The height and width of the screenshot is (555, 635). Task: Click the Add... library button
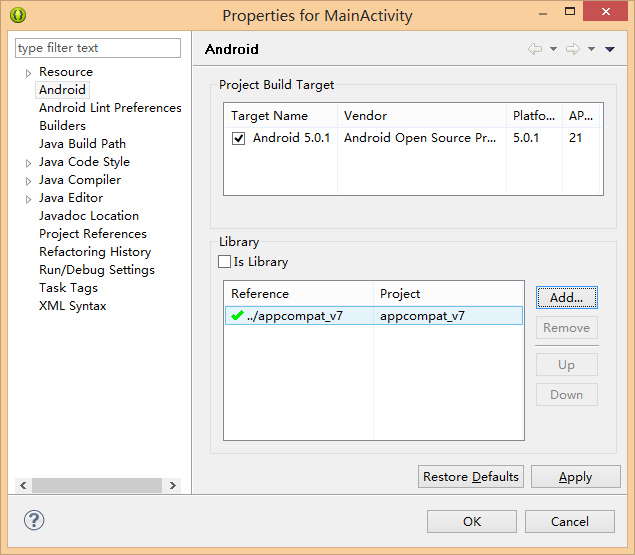coord(567,298)
